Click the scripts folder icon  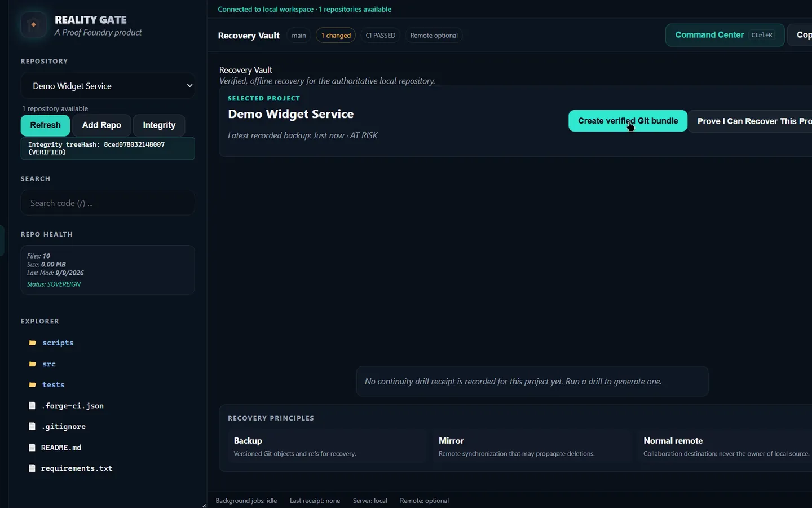point(33,343)
